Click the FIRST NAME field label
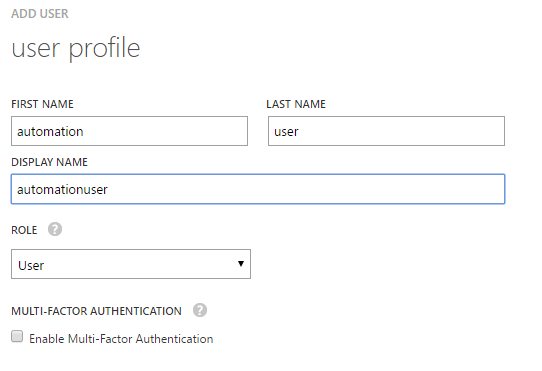 click(x=42, y=104)
